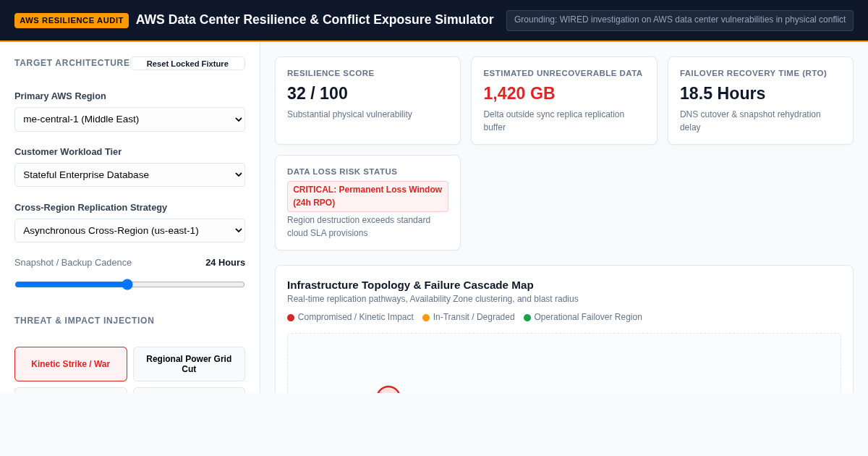Click the 32 / 100 resilience score value

(x=318, y=93)
